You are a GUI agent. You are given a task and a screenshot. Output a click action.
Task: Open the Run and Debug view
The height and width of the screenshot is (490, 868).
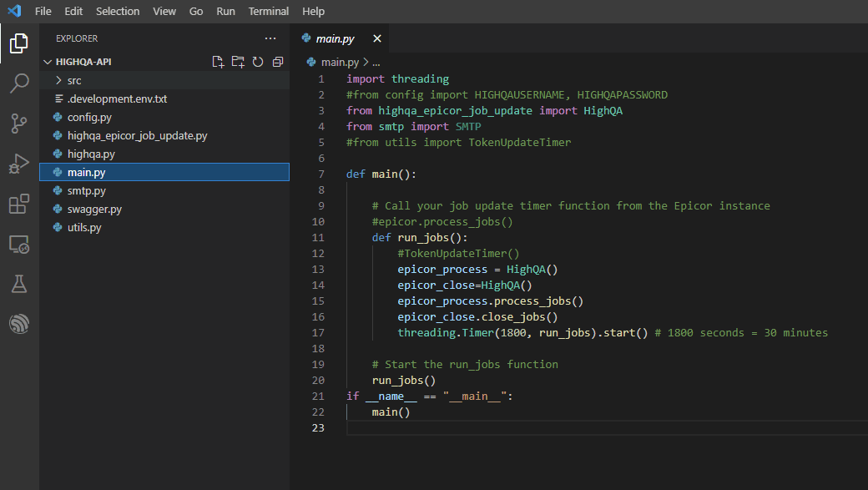click(x=18, y=164)
